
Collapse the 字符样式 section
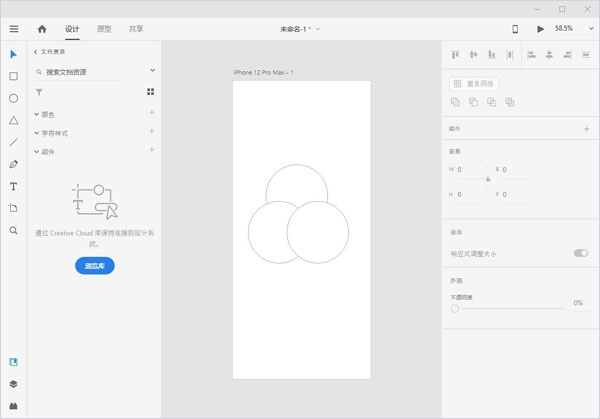37,133
